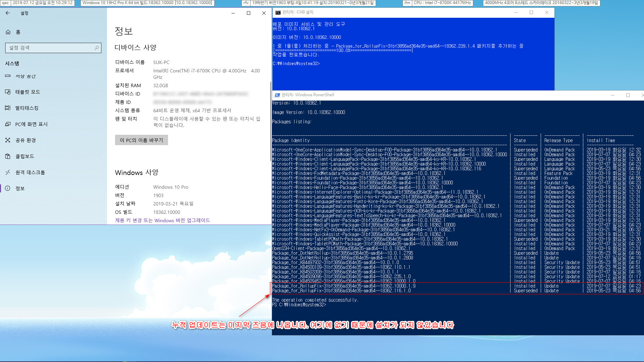
Task: Click the Install Time column header
Action: point(601,140)
